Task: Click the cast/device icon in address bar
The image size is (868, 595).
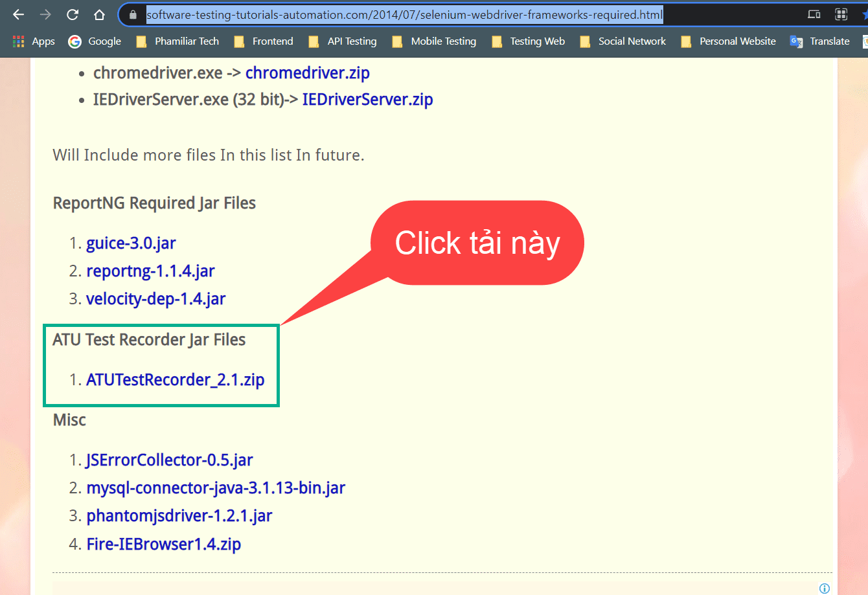Action: pyautogui.click(x=814, y=14)
